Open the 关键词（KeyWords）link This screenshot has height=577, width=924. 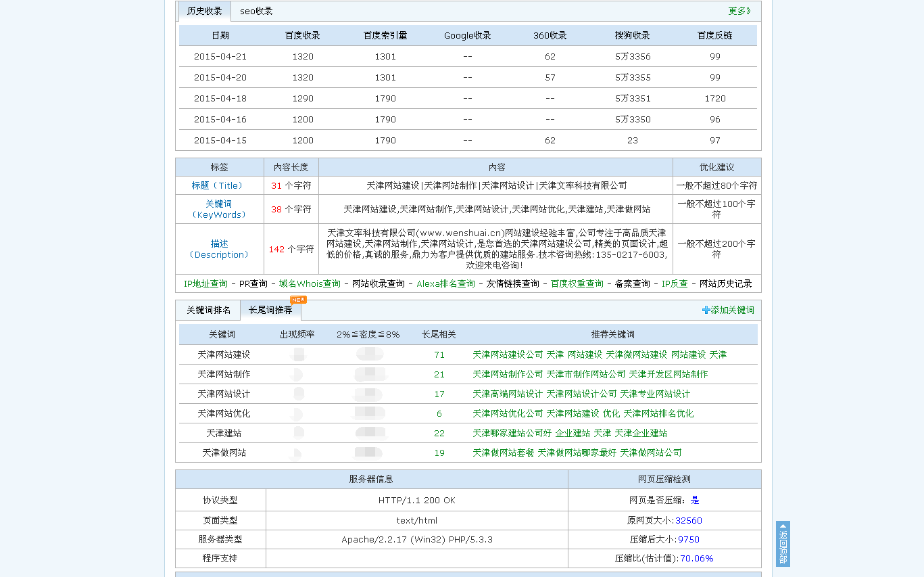tap(219, 209)
